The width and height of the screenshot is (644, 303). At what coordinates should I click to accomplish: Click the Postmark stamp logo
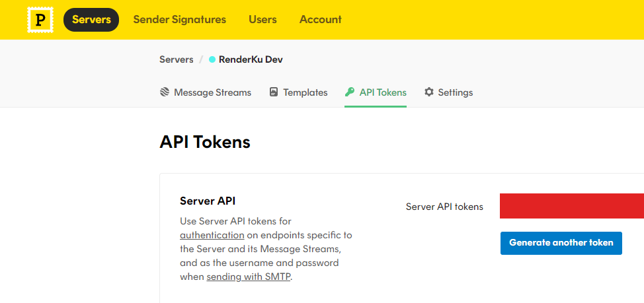pos(40,20)
